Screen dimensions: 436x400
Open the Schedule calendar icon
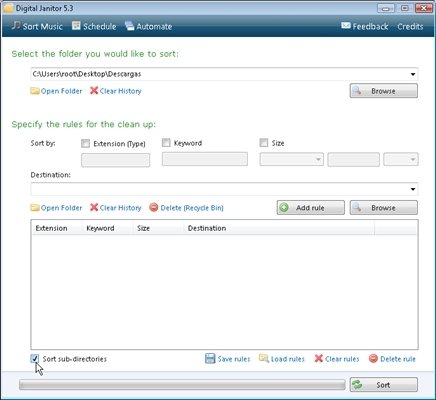point(76,26)
